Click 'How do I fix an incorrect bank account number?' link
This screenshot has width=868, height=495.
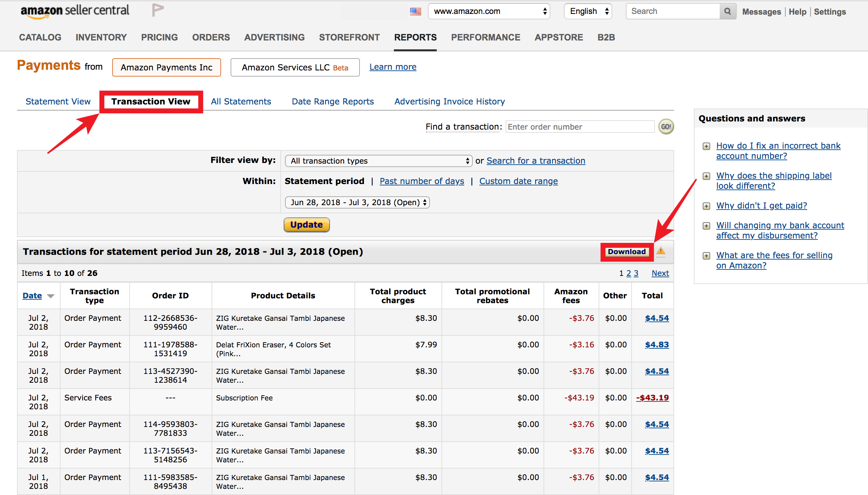click(778, 151)
